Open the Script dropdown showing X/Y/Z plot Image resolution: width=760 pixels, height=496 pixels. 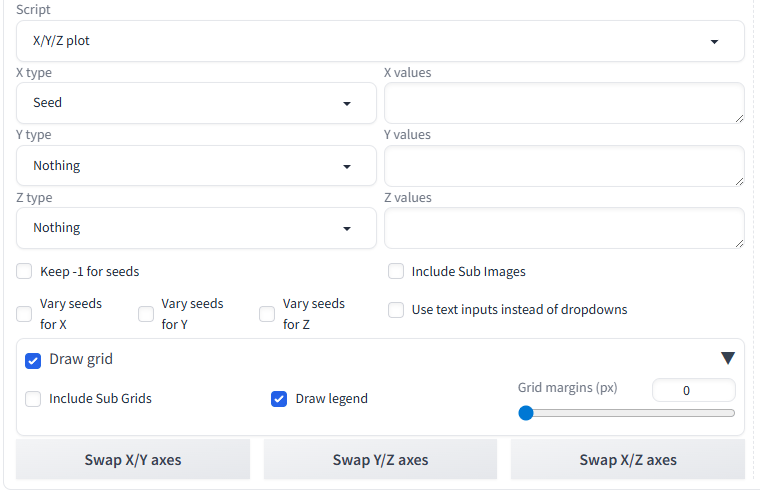(x=380, y=42)
